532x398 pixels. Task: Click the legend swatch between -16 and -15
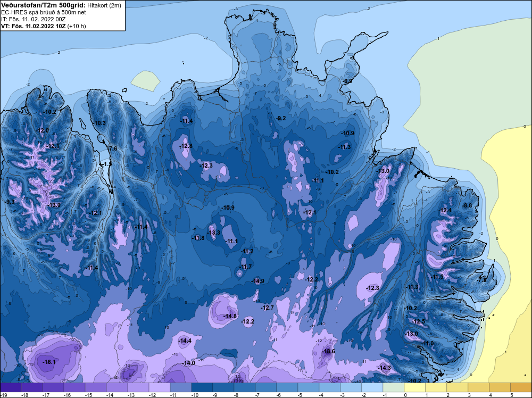74,387
